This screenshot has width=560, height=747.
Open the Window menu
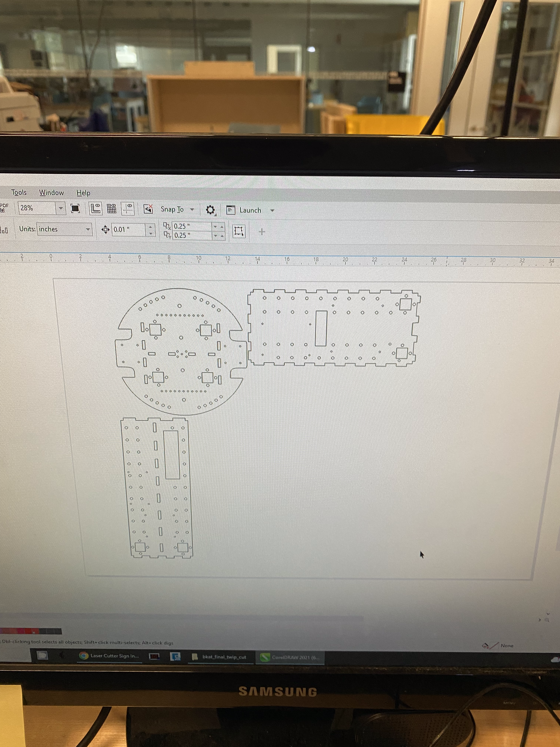click(x=51, y=192)
